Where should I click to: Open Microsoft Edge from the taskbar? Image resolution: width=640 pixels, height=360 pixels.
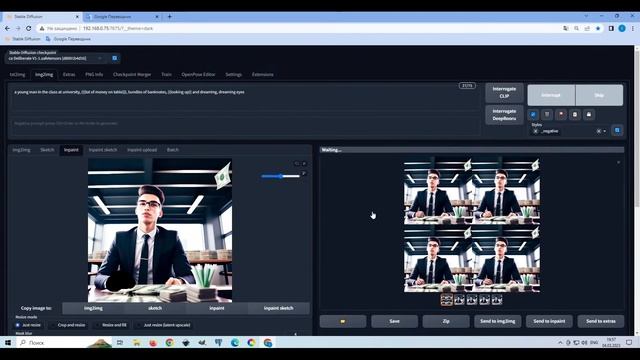(235, 342)
